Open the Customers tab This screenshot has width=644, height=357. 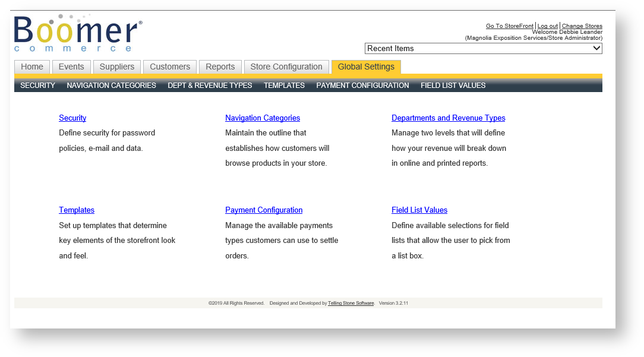pyautogui.click(x=169, y=67)
